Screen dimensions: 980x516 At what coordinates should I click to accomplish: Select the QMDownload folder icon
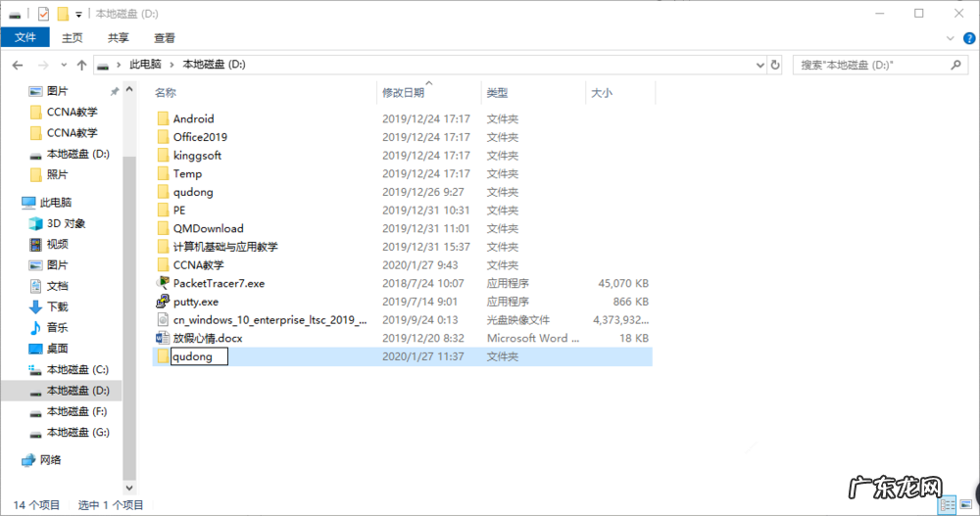[163, 229]
